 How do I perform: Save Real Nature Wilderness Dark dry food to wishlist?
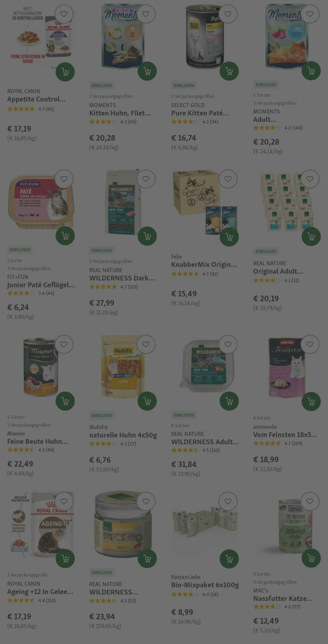pyautogui.click(x=146, y=179)
